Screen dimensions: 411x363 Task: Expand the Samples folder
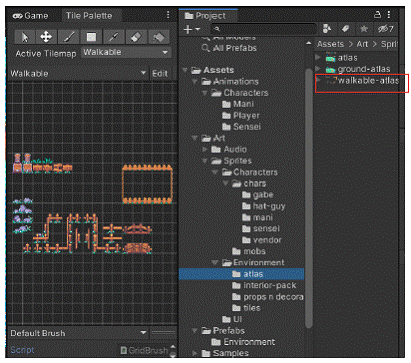[195, 353]
